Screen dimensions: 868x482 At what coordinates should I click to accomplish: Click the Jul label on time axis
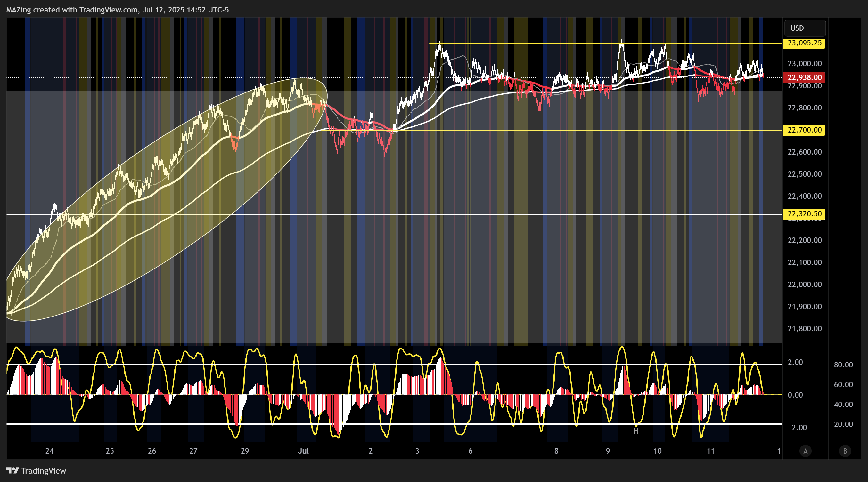pos(303,451)
